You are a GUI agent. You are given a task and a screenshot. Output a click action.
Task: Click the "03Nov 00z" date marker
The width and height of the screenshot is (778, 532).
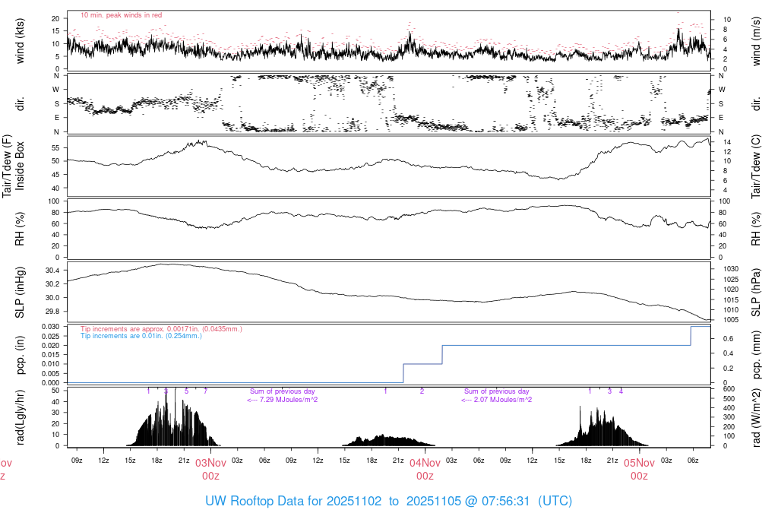(x=210, y=470)
